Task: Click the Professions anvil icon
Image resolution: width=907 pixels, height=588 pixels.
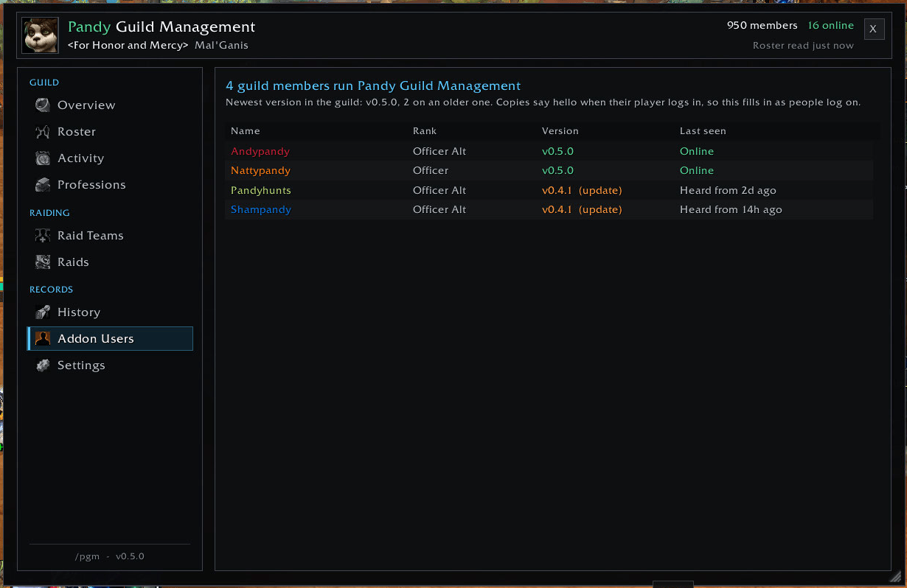Action: (43, 184)
